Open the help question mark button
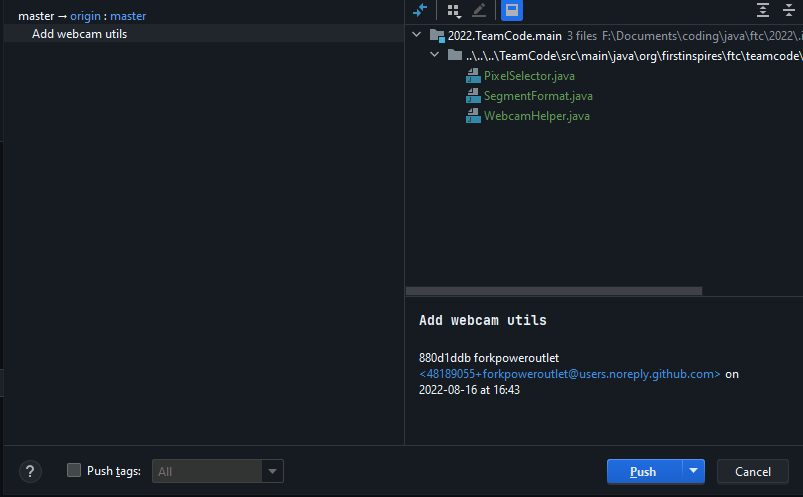This screenshot has height=497, width=803. 30,471
